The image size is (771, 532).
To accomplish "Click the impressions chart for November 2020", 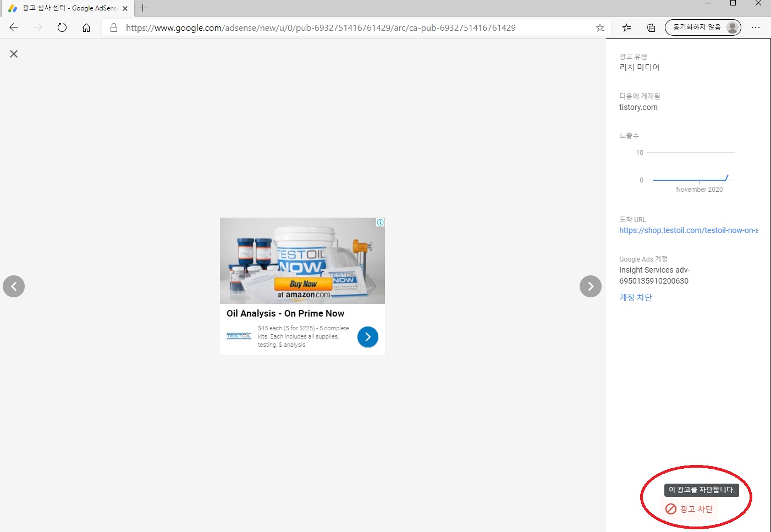I will tap(685, 171).
